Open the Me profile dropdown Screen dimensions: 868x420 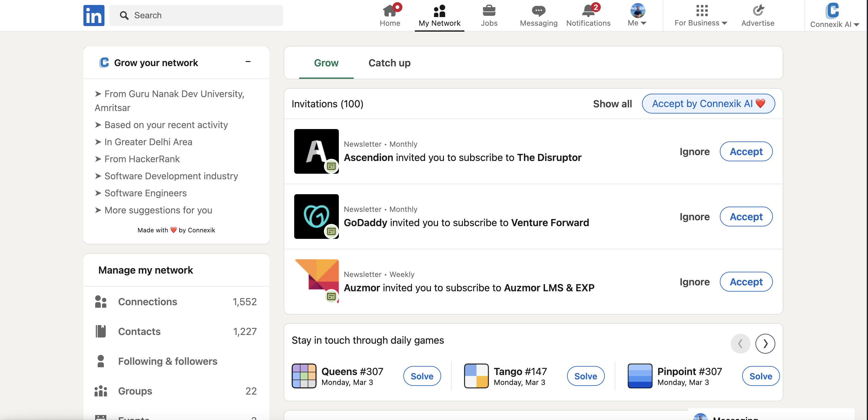(x=637, y=15)
